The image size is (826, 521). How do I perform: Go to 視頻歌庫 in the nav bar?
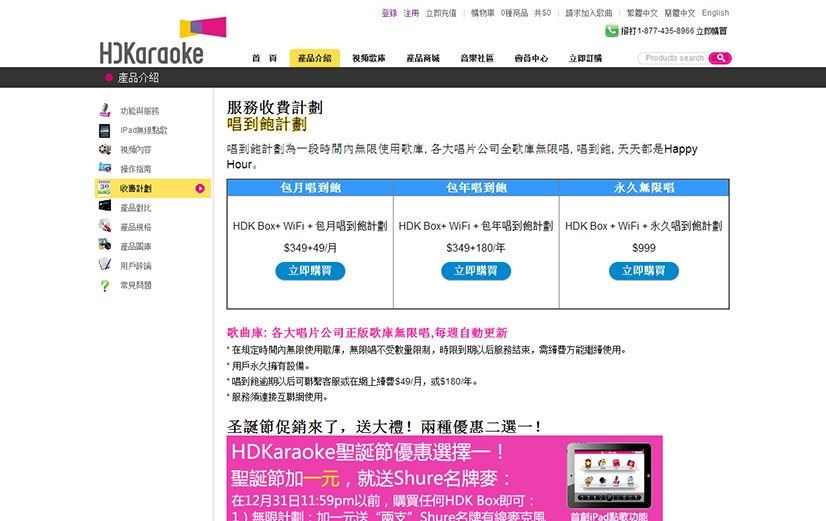[x=369, y=58]
